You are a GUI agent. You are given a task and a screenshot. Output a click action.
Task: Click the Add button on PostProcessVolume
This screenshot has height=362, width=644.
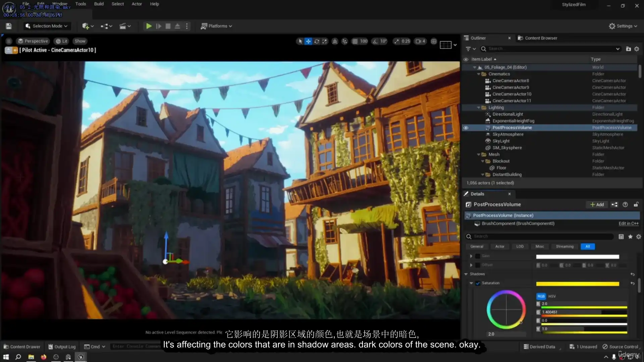pyautogui.click(x=597, y=204)
